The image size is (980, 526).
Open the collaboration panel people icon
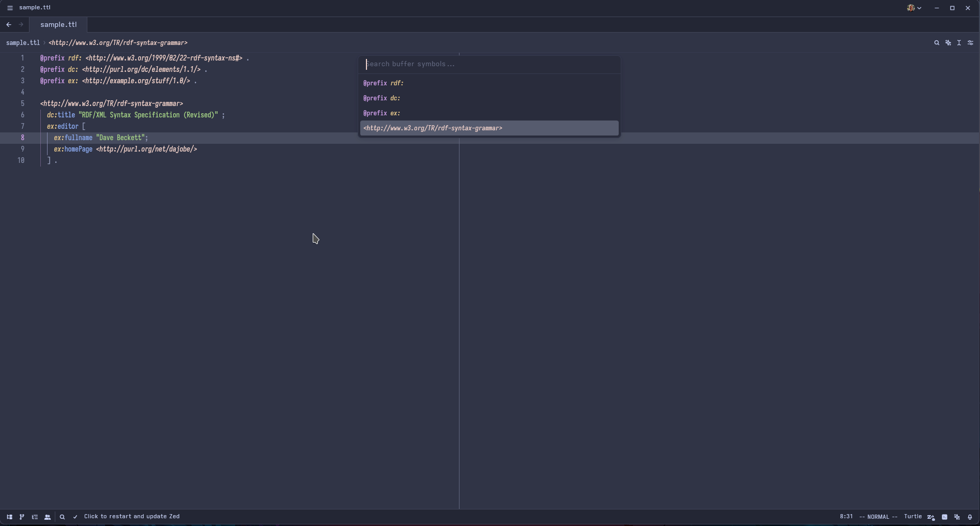pyautogui.click(x=48, y=517)
